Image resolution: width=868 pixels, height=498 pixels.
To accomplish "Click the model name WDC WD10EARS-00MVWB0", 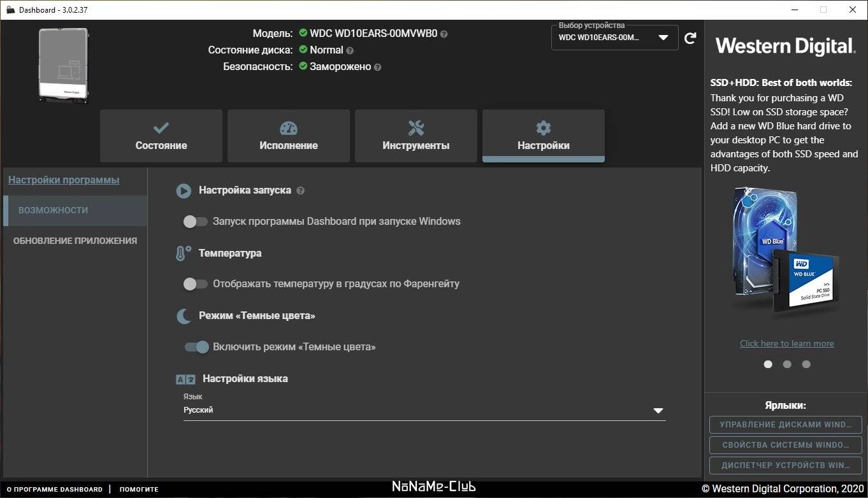I will tap(373, 34).
